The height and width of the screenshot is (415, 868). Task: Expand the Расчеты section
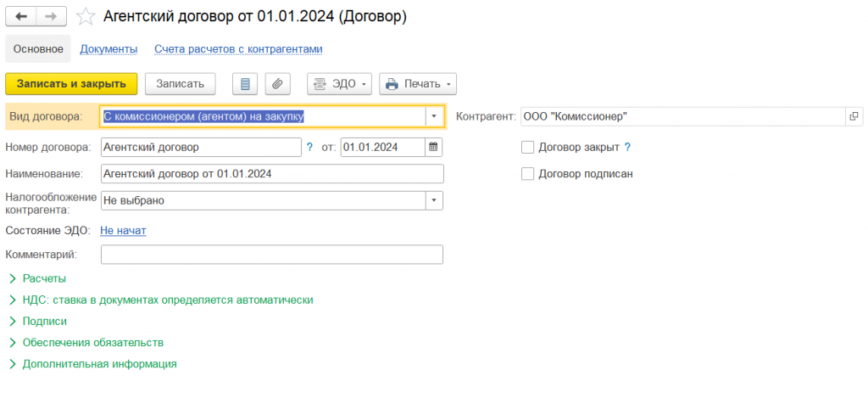[44, 278]
